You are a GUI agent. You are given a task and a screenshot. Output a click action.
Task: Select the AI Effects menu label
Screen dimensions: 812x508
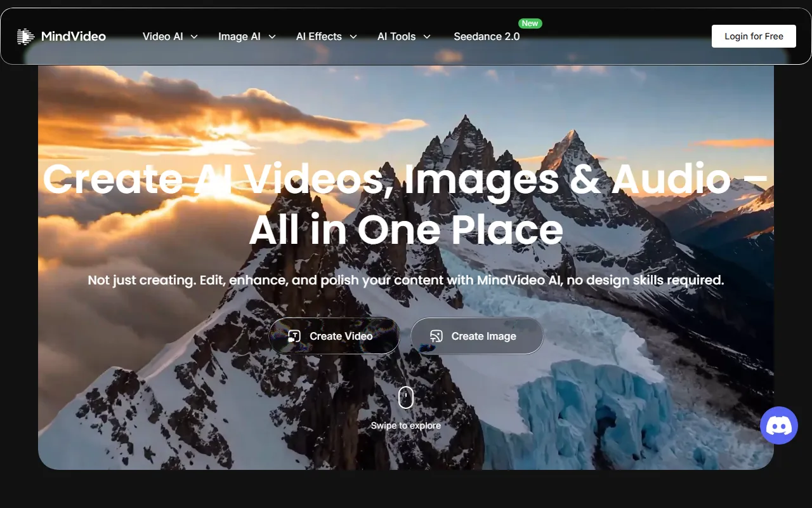coord(318,37)
